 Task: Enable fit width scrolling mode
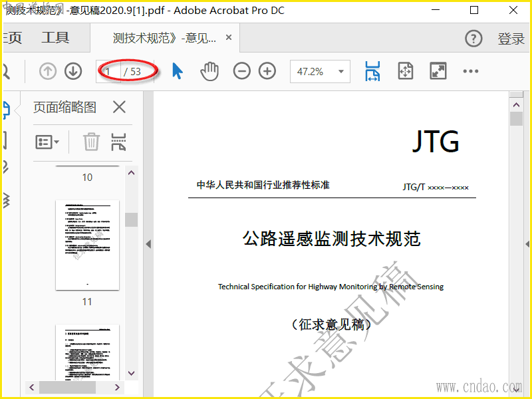tap(372, 71)
